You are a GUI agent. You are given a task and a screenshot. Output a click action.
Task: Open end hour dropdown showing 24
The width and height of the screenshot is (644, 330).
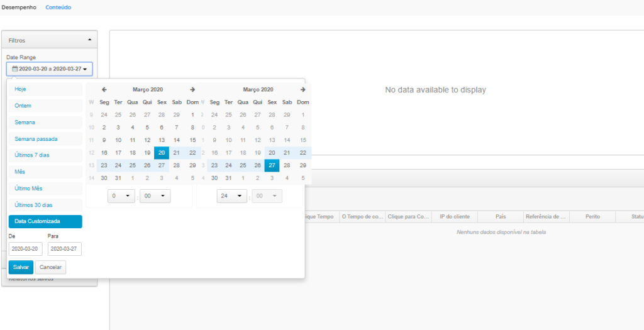231,196
